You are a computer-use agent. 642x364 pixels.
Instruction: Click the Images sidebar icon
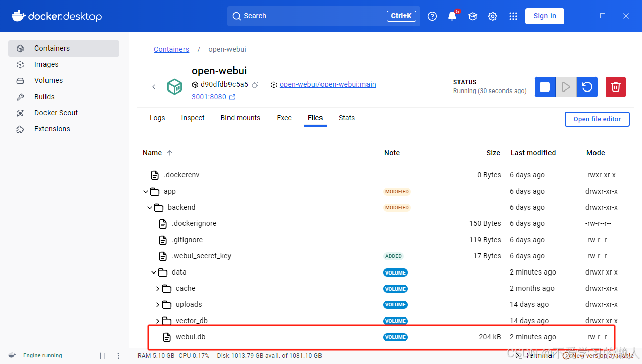(20, 65)
